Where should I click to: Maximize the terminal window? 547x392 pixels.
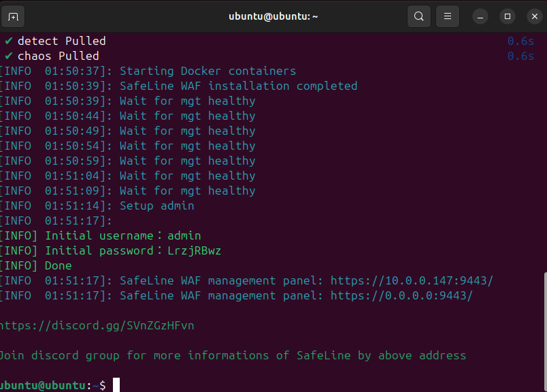[508, 17]
